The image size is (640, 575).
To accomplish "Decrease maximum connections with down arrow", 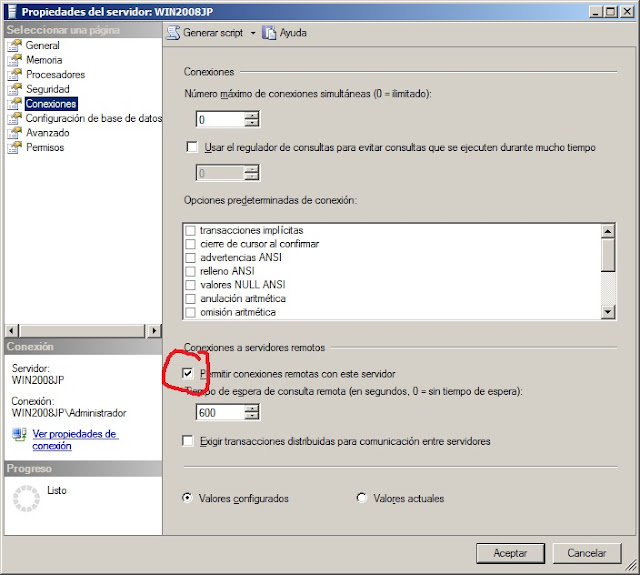I will (252, 123).
